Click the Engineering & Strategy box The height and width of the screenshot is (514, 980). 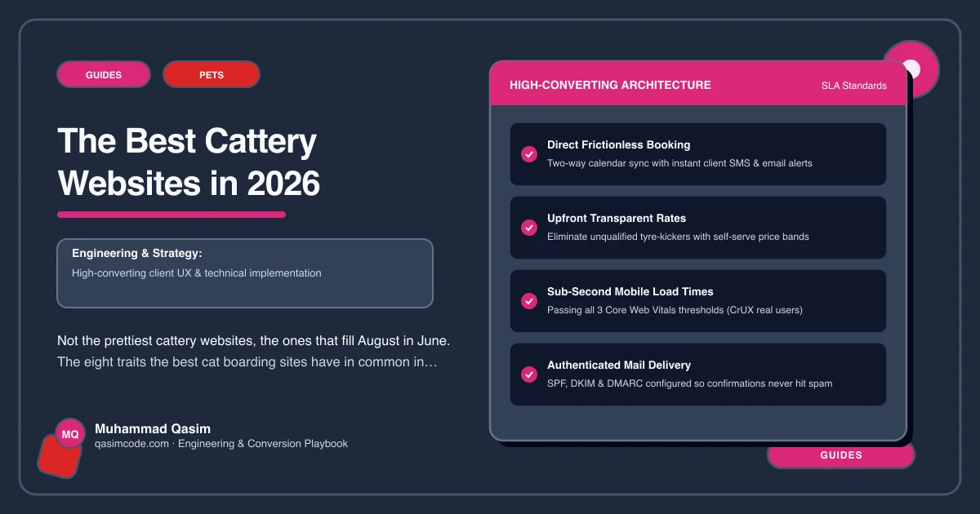click(245, 273)
